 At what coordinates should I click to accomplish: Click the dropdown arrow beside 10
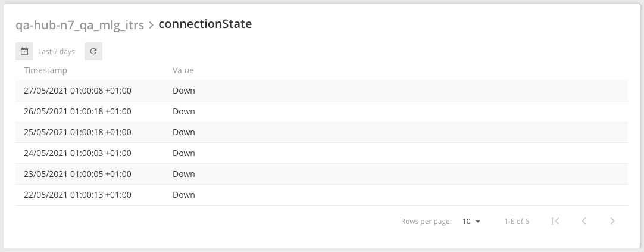pos(478,221)
